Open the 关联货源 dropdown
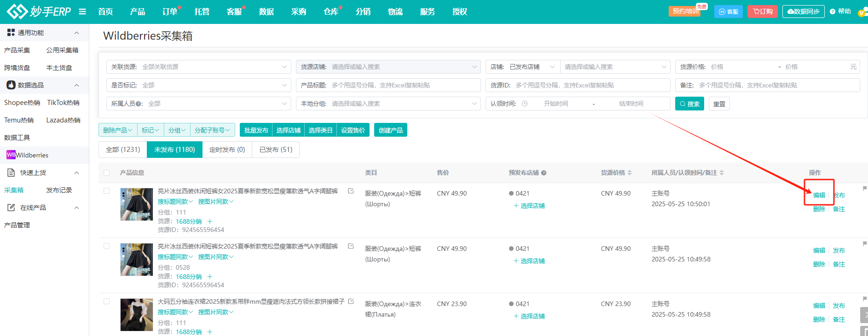Image resolution: width=868 pixels, height=336 pixels. point(198,67)
